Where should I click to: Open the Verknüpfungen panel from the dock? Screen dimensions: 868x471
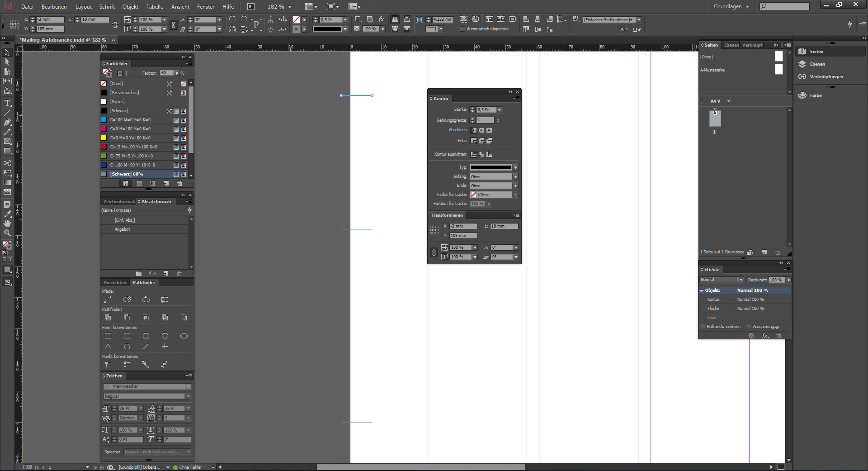[x=826, y=77]
